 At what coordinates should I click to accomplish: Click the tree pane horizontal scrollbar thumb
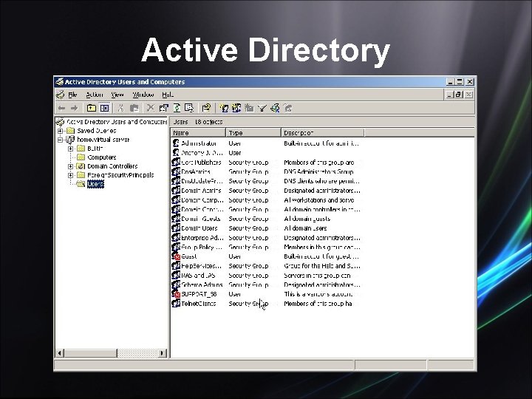coord(90,353)
